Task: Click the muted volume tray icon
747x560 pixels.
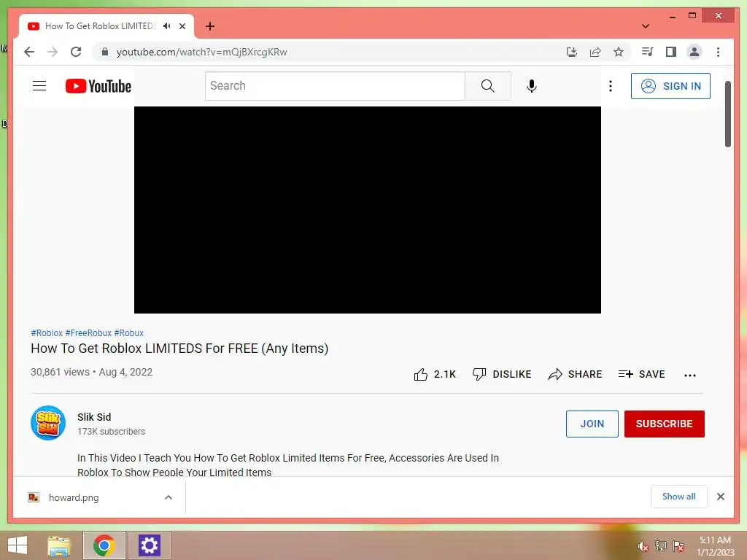Action: click(x=643, y=546)
